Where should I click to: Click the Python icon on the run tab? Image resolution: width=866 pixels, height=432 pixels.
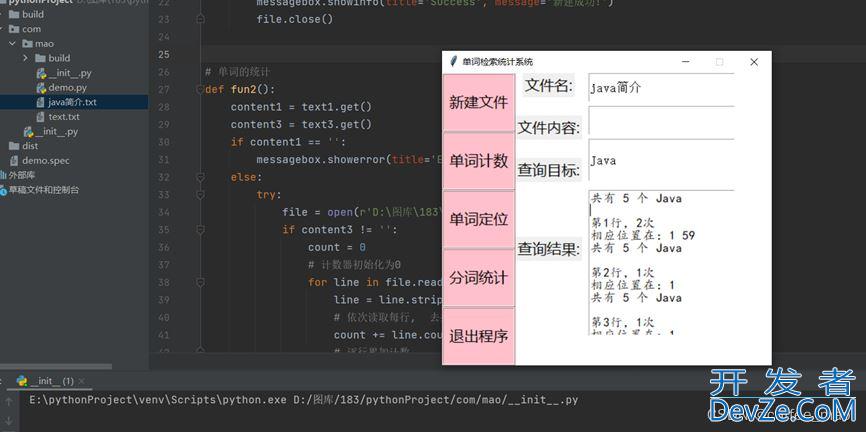tap(22, 381)
